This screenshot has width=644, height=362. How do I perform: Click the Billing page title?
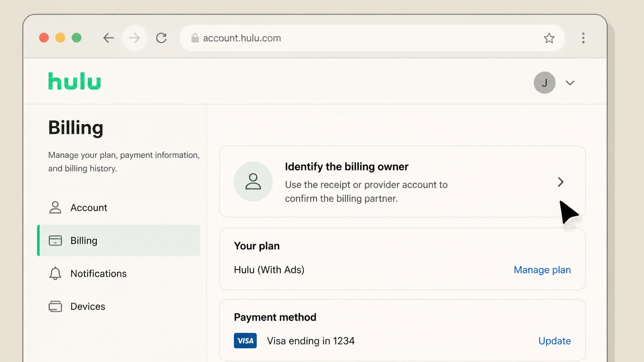(75, 128)
